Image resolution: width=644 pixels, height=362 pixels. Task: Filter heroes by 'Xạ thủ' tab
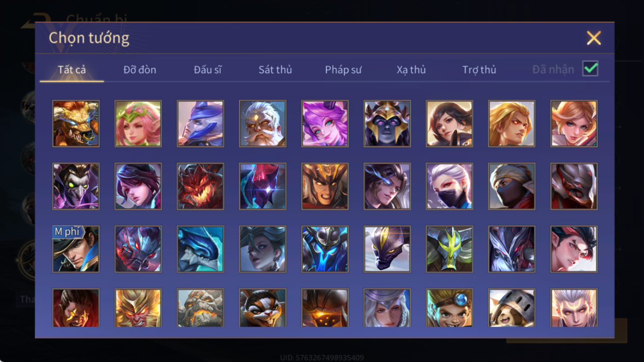(411, 70)
